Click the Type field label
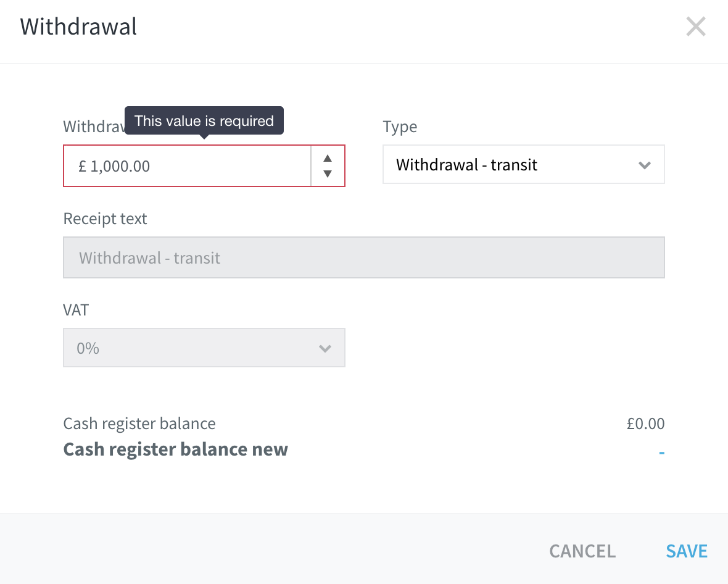The width and height of the screenshot is (728, 584). (x=400, y=127)
